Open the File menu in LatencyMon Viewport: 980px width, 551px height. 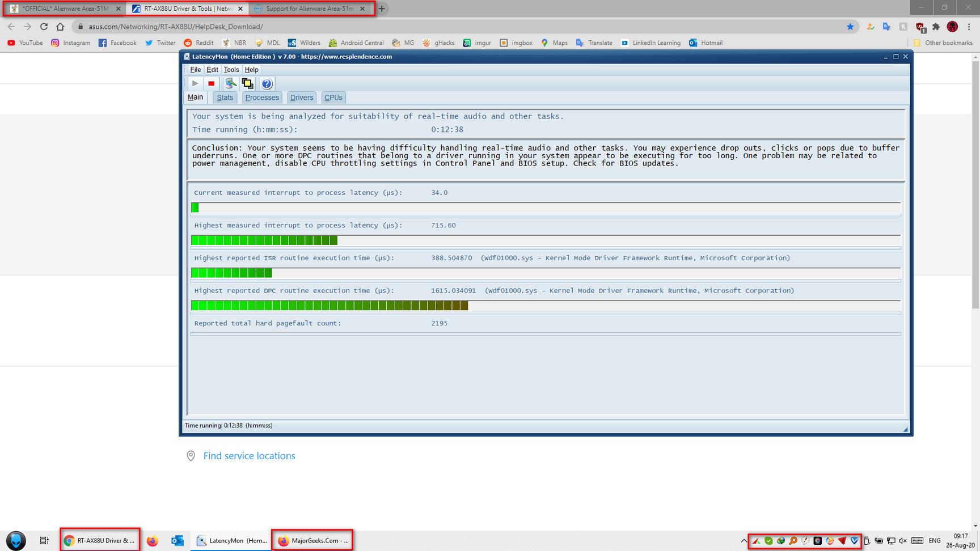click(195, 70)
